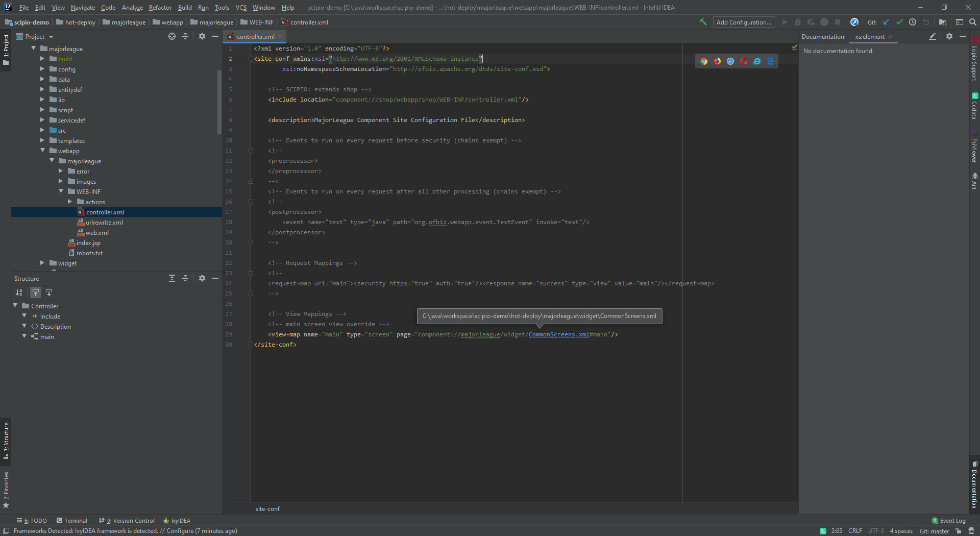
Task: Open web.xml in project tree
Action: pyautogui.click(x=97, y=232)
